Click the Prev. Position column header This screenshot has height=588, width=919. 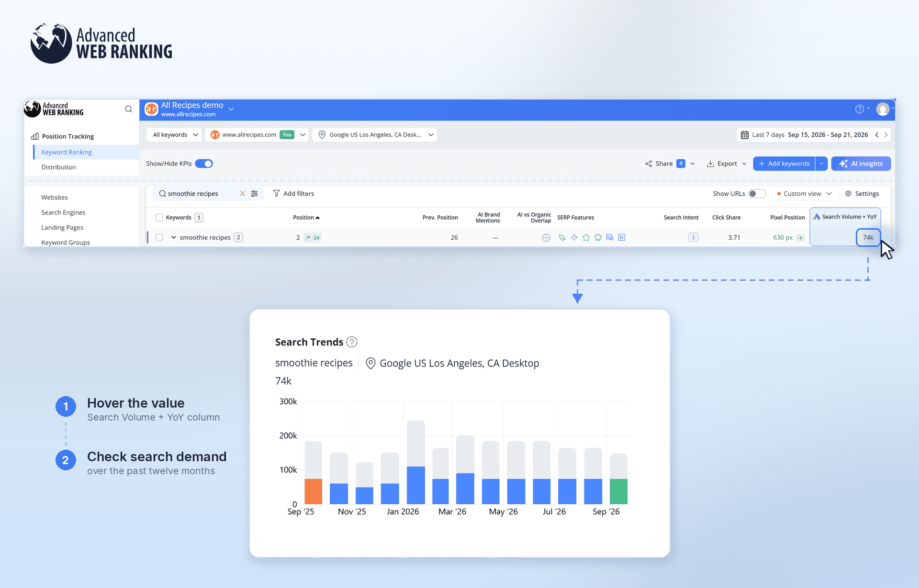(440, 218)
